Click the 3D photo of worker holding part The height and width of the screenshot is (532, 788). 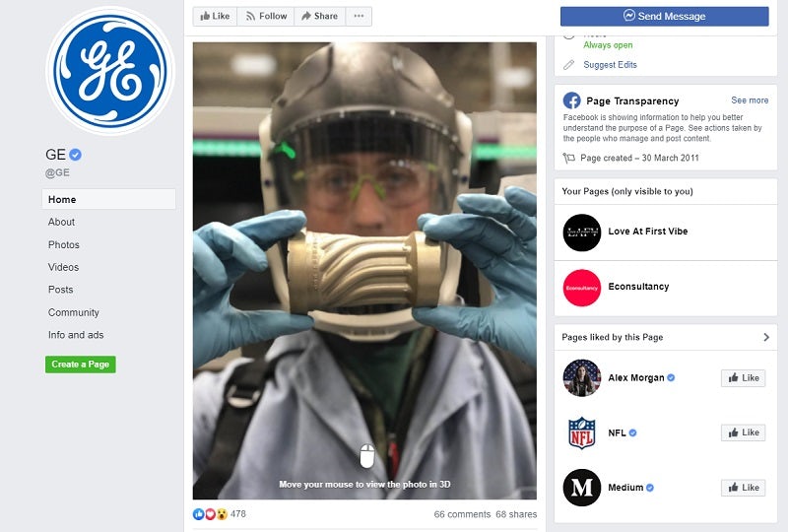coord(364,271)
